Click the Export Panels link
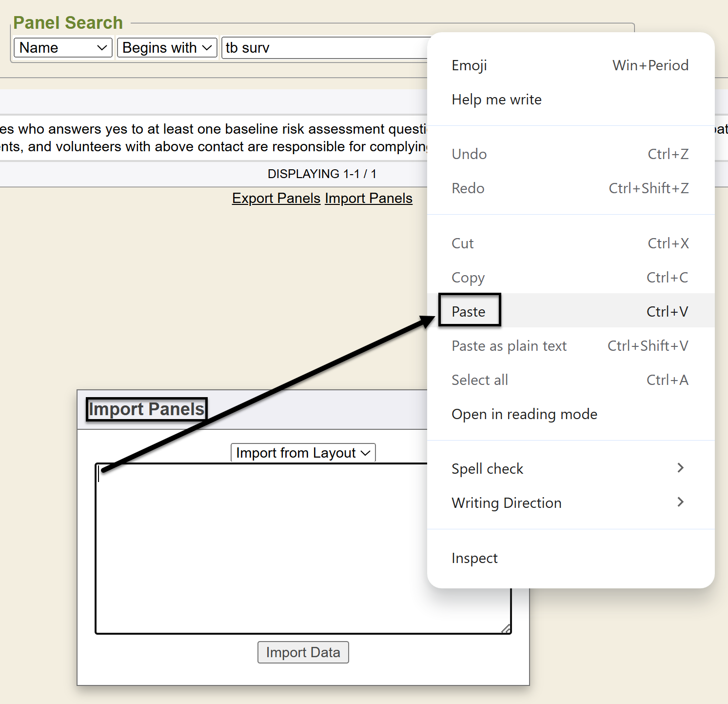 coord(276,198)
